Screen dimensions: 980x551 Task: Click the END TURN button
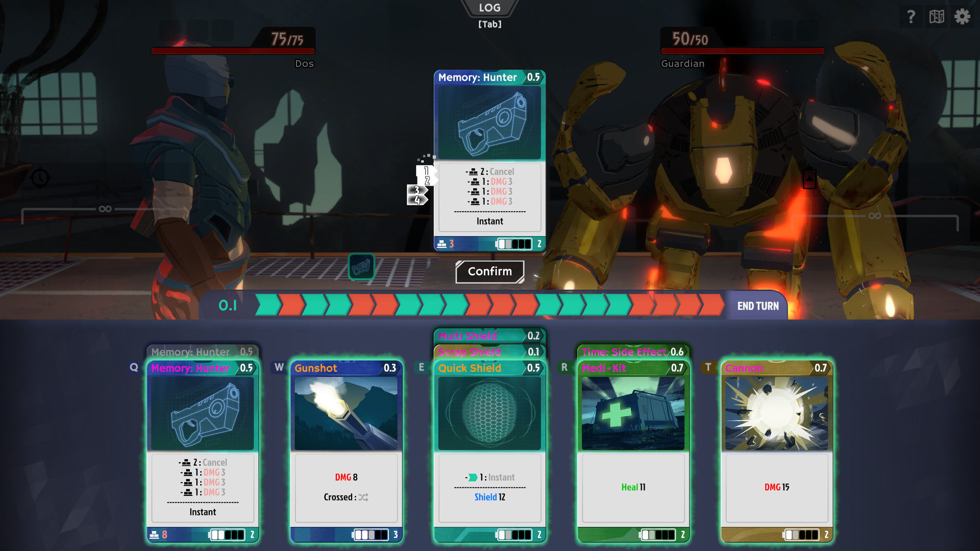pyautogui.click(x=758, y=306)
